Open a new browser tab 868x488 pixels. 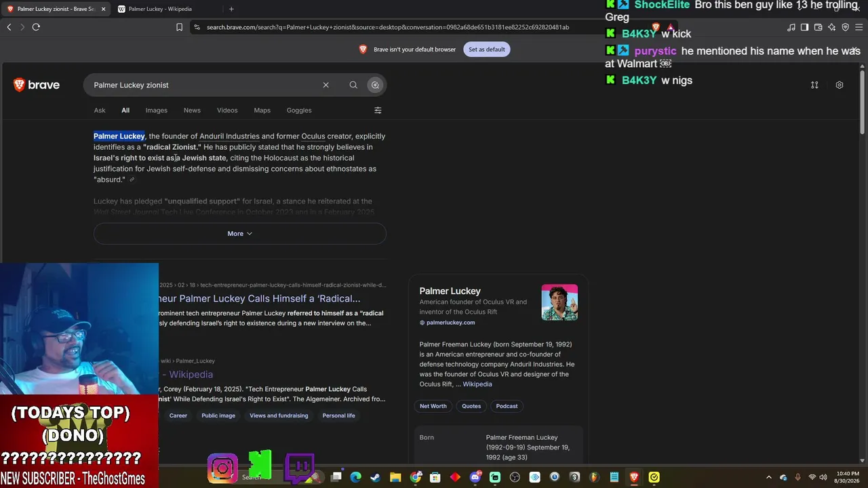click(x=231, y=9)
